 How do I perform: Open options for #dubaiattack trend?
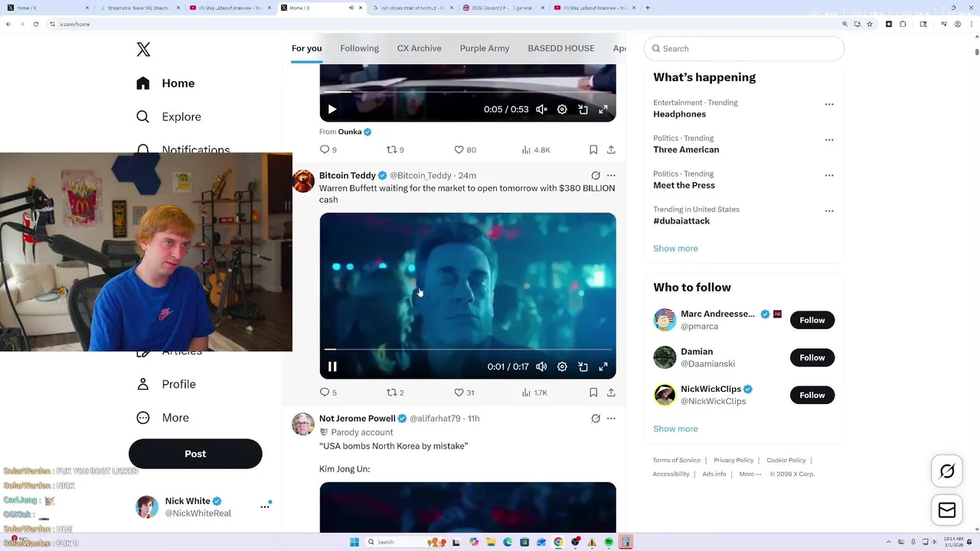pos(829,210)
